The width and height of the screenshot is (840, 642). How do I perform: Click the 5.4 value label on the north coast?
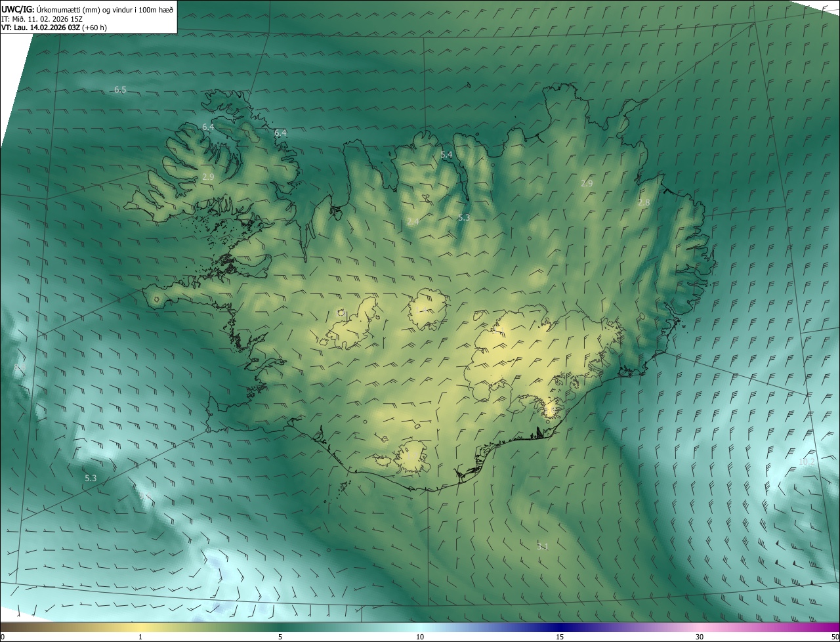tap(446, 155)
